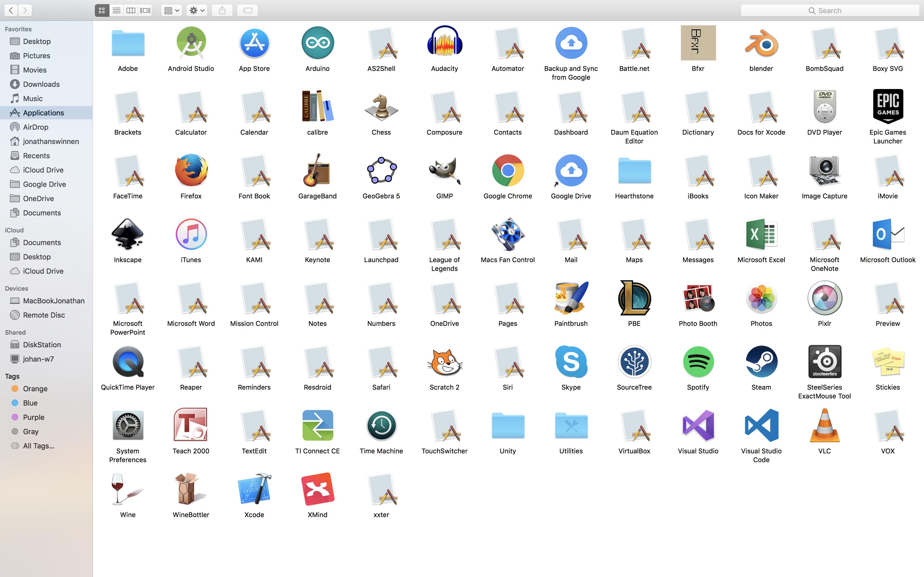Open the Hearthstone folder icon
The width and height of the screenshot is (924, 577).
[x=634, y=171]
